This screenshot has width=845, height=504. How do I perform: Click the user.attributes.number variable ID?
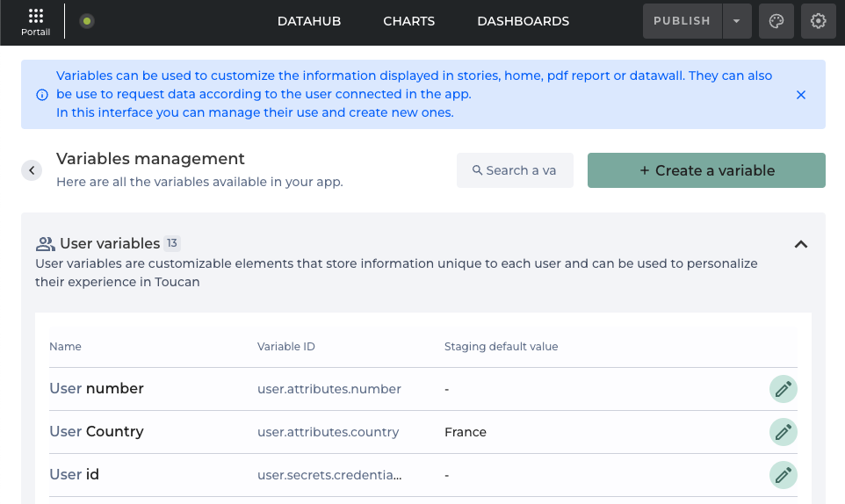(329, 389)
